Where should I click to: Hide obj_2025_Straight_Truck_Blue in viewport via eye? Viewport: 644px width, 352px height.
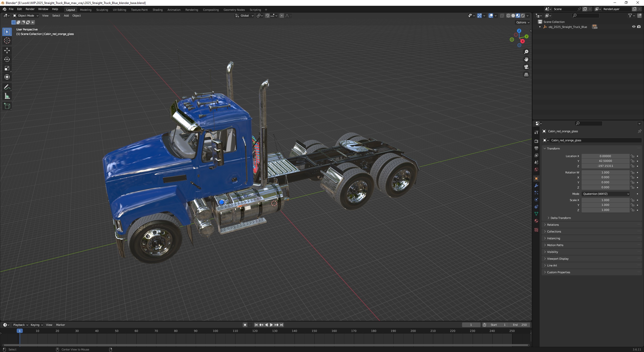coord(634,27)
